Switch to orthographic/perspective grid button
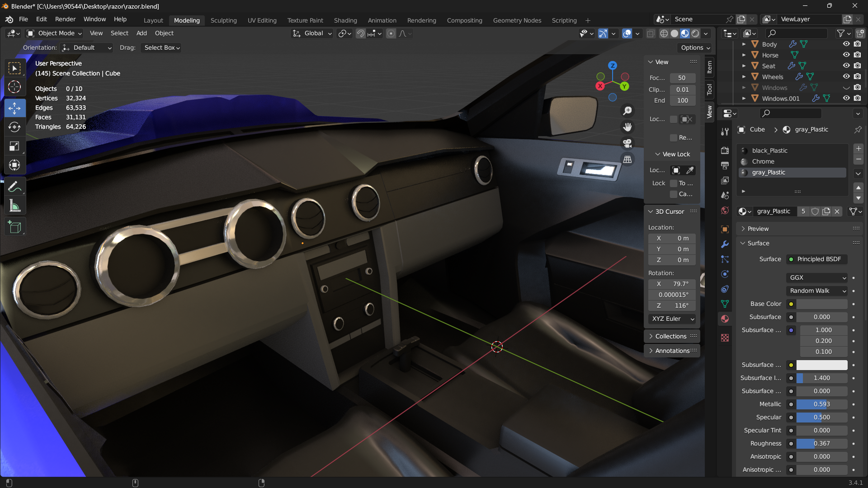Viewport: 868px width, 488px height. [627, 159]
